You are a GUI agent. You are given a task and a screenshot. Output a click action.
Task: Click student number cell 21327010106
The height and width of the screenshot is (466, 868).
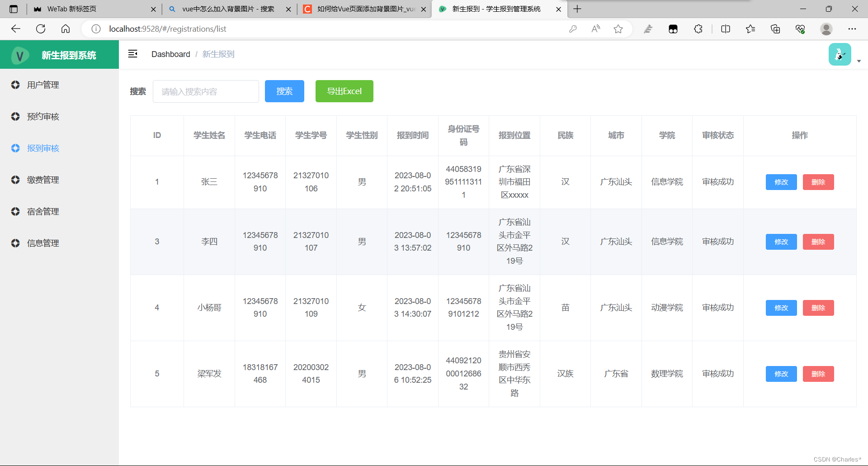click(311, 182)
